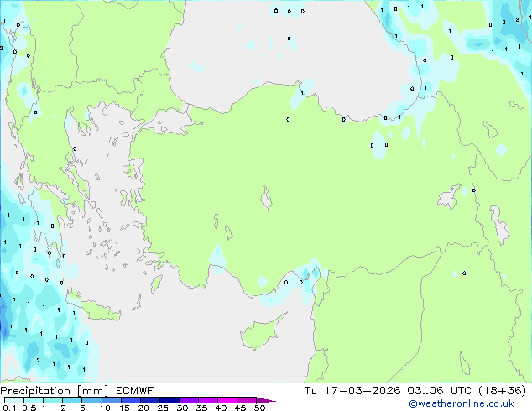Click the 40–45 mm magenta legend swatch
The width and height of the screenshot is (532, 411).
pyautogui.click(x=227, y=400)
